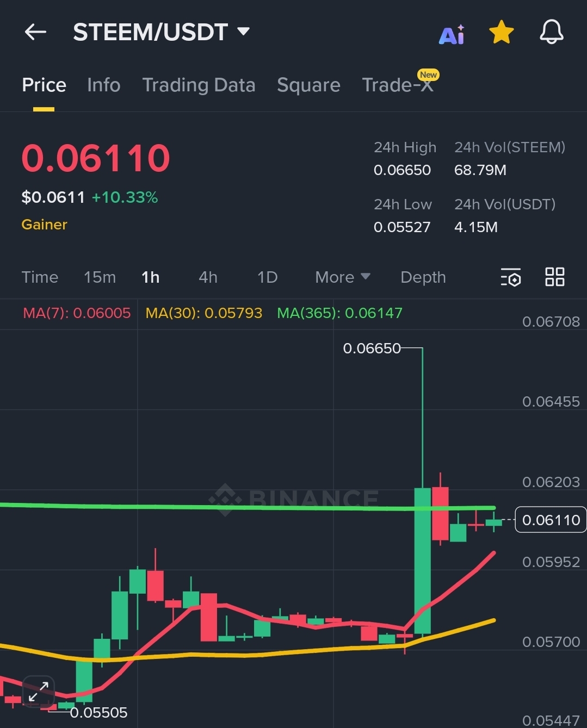Open price alerts with bell icon

pos(551,32)
